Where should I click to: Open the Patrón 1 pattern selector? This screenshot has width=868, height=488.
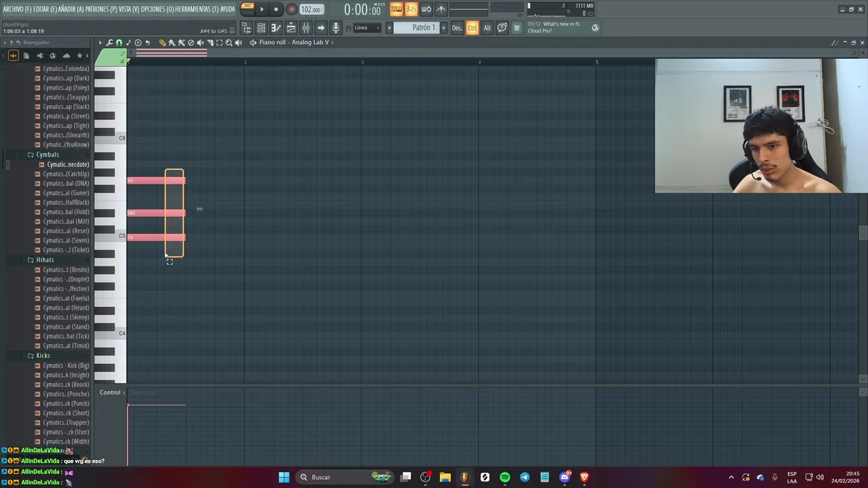point(416,28)
